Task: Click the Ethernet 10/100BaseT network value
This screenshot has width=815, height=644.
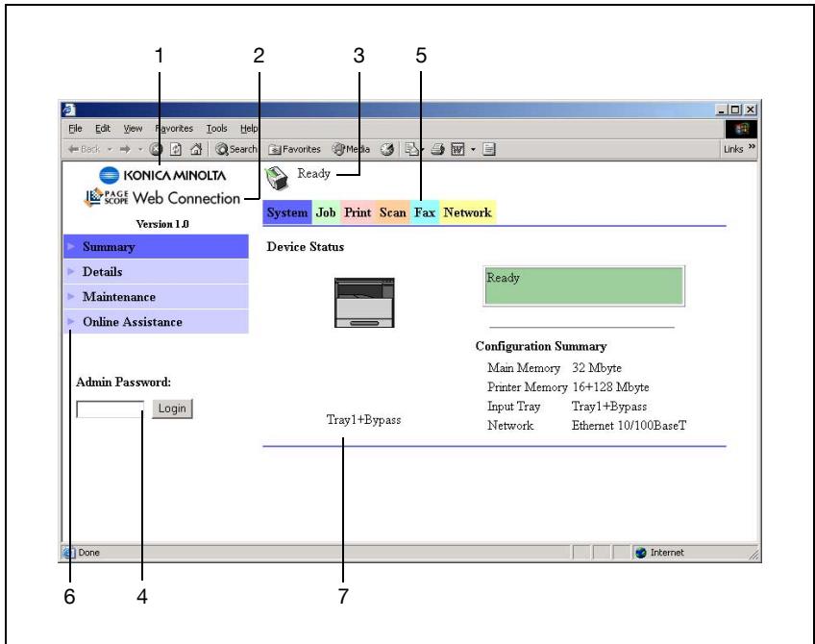Action: tap(629, 426)
